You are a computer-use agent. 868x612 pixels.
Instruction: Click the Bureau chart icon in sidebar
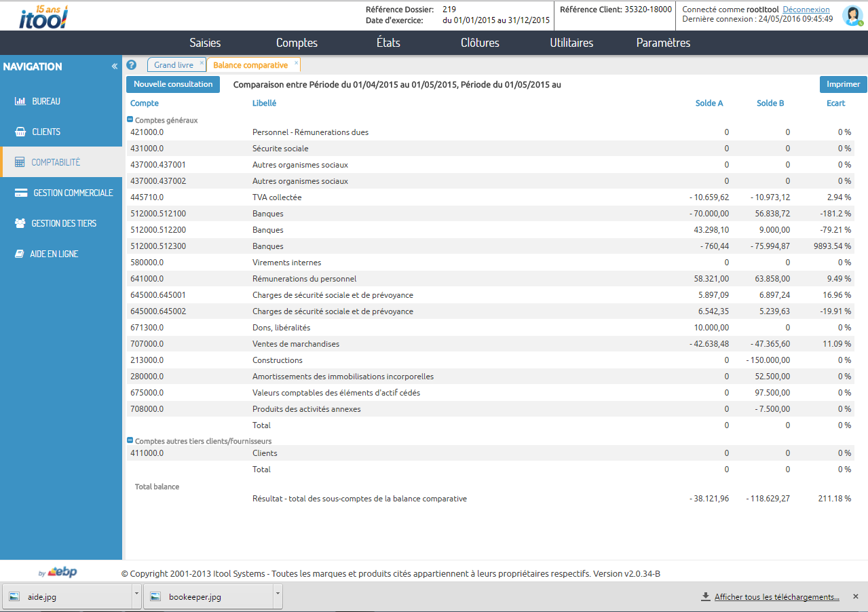tap(20, 101)
